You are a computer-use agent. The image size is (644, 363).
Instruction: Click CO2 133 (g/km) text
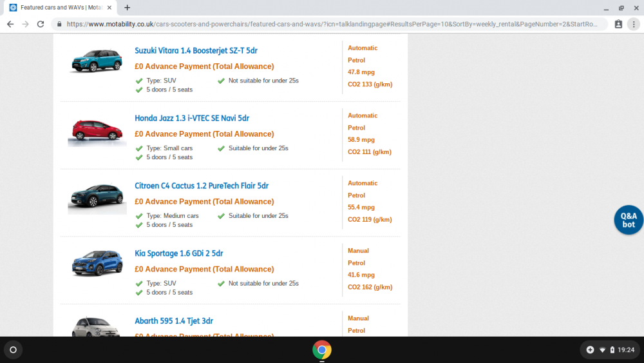click(370, 84)
